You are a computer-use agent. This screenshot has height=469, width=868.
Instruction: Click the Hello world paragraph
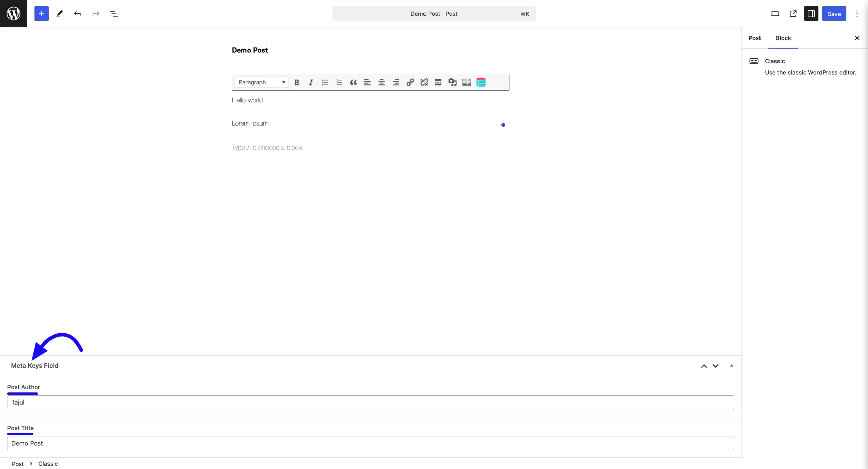247,100
